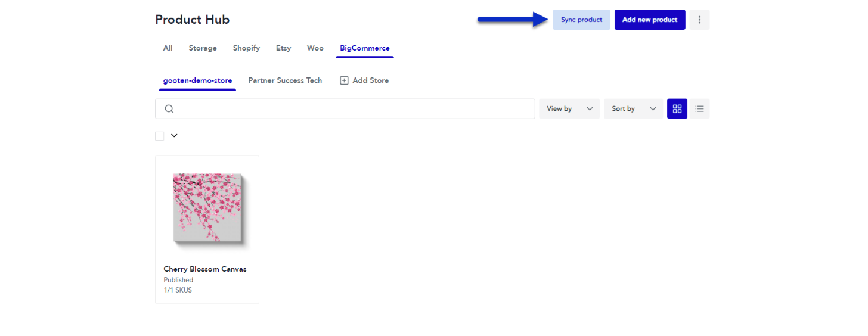
Task: Open the Storage tab
Action: pyautogui.click(x=203, y=48)
